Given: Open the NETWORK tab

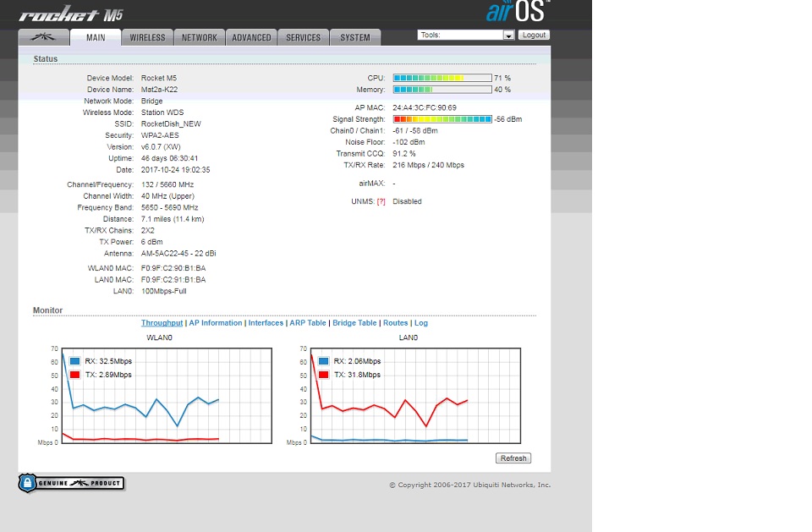Looking at the screenshot, I should point(200,37).
